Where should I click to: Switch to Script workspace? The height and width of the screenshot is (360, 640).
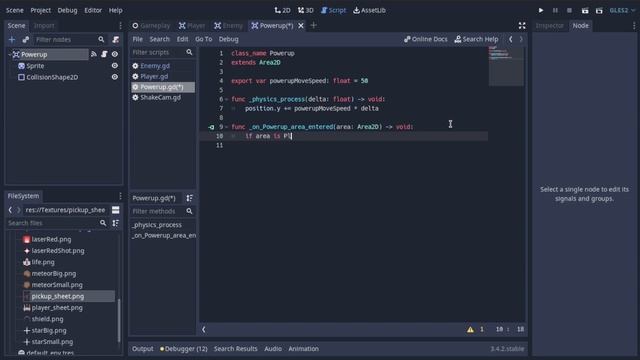point(333,10)
